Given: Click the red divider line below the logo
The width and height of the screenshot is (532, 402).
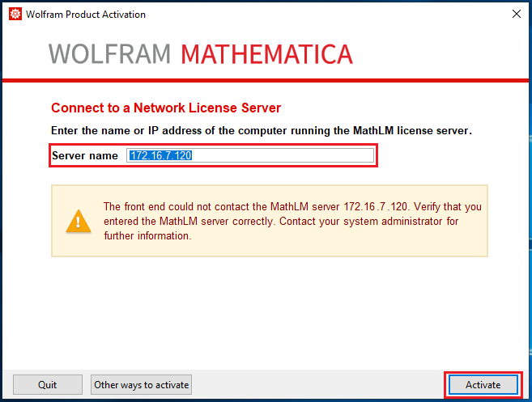Looking at the screenshot, I should [x=266, y=80].
